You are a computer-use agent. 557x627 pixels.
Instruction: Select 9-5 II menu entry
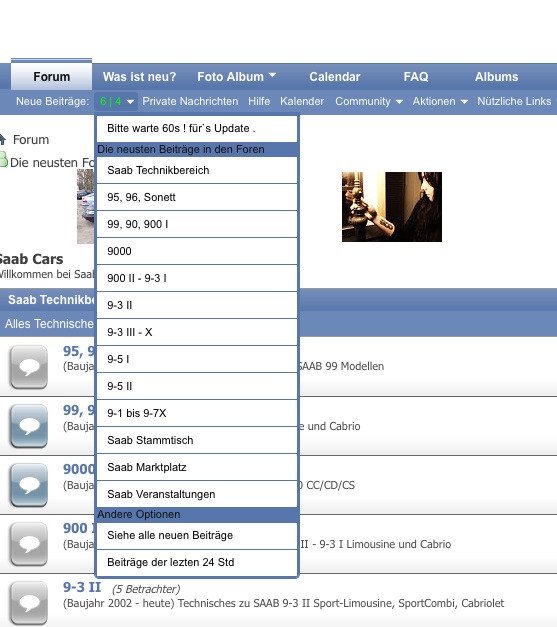pyautogui.click(x=197, y=386)
